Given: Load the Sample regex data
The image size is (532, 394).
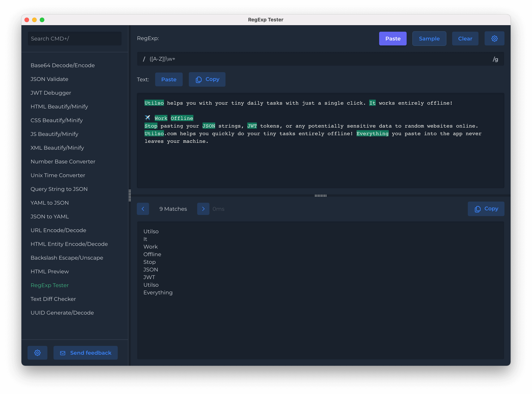Looking at the screenshot, I should (429, 38).
